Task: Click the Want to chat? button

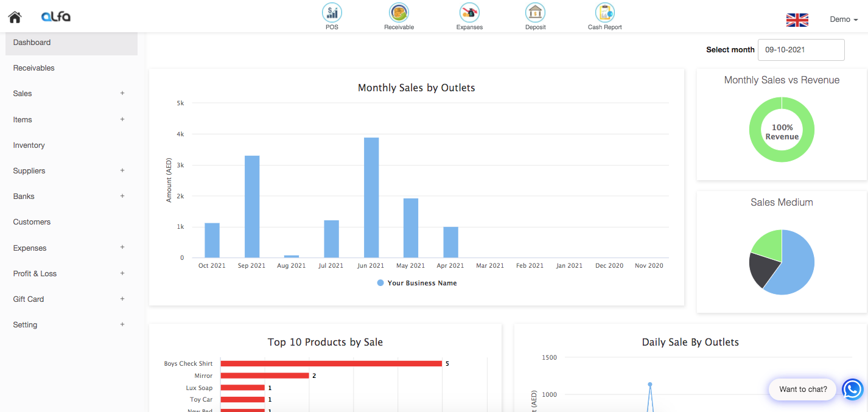Action: (x=803, y=389)
